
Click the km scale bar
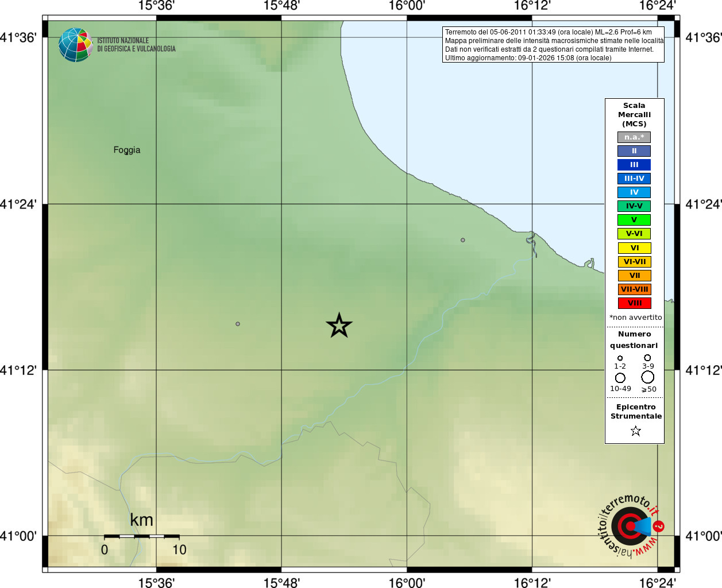(x=141, y=536)
